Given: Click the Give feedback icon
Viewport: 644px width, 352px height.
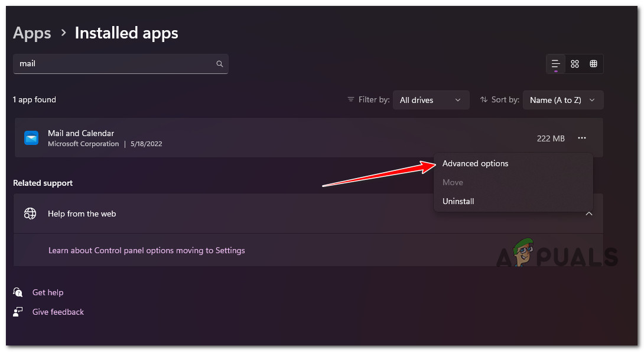Looking at the screenshot, I should click(x=18, y=312).
